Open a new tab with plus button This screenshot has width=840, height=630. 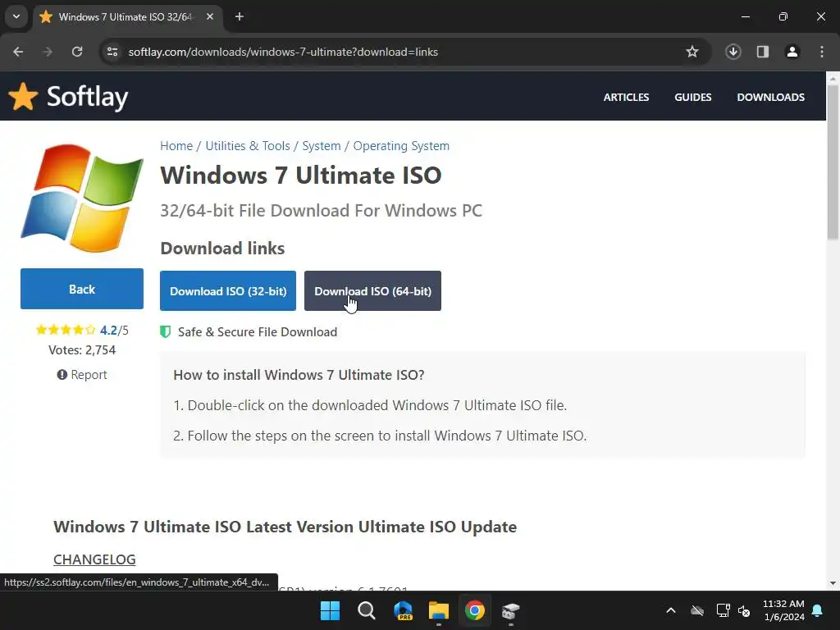click(x=240, y=16)
